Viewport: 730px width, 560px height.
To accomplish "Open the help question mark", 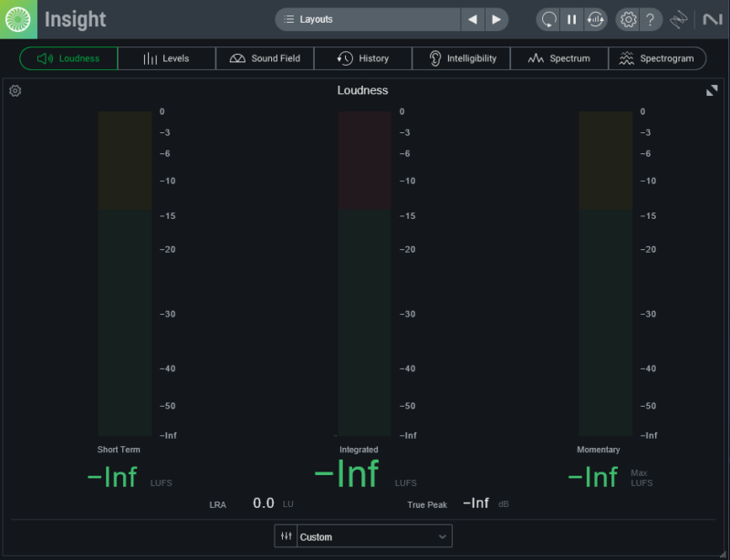I will [650, 19].
